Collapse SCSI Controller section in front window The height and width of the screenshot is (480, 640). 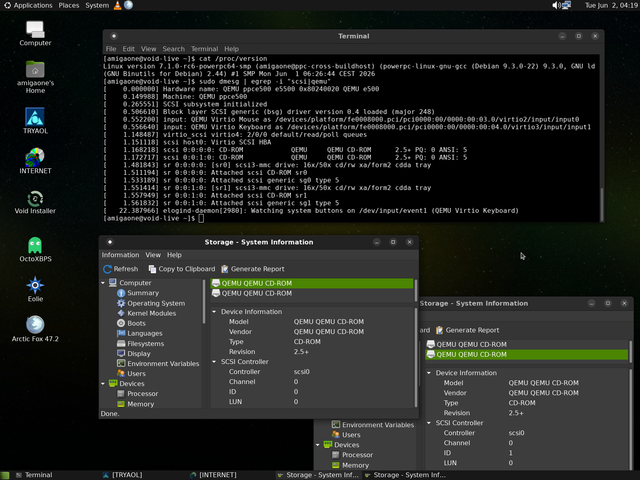tap(214, 362)
